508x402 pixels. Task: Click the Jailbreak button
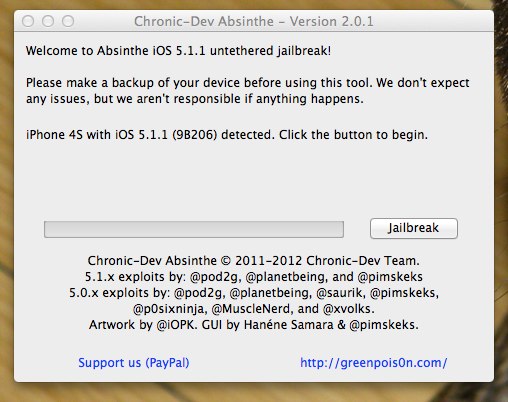pos(414,228)
